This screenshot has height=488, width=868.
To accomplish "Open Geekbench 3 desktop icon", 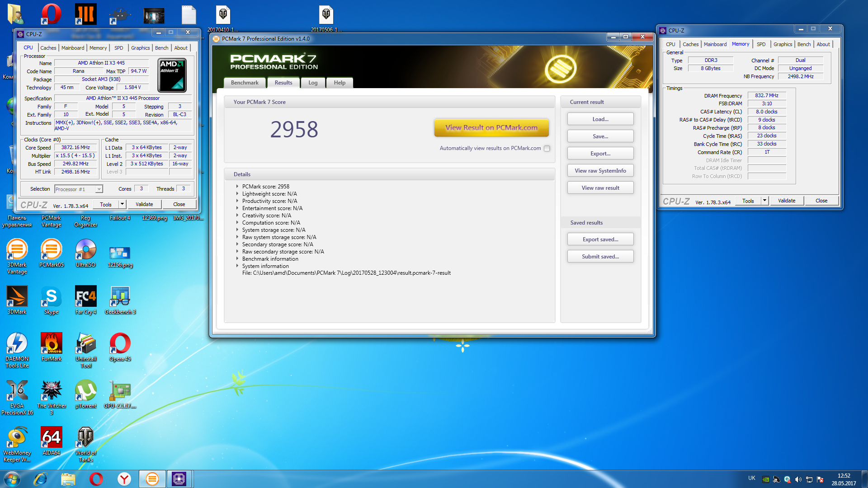I will (120, 300).
